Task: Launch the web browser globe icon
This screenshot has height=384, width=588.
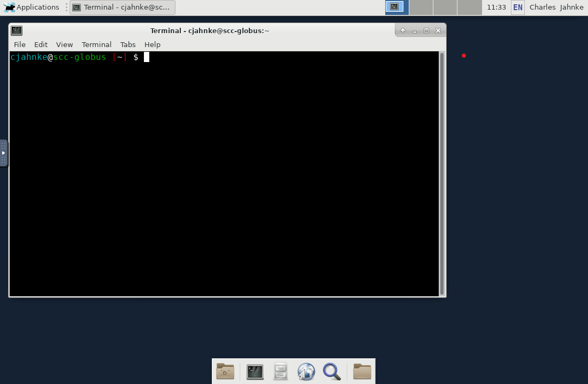Action: coord(306,371)
